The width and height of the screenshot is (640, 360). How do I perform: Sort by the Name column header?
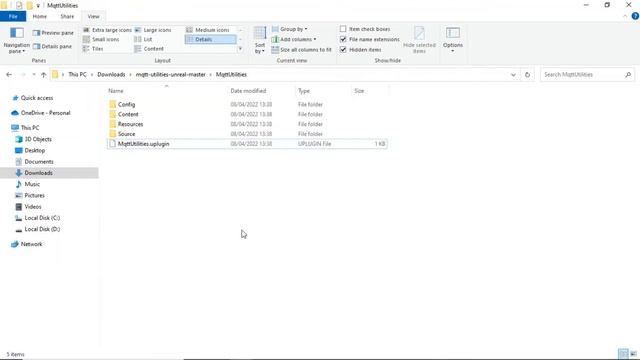(x=116, y=91)
